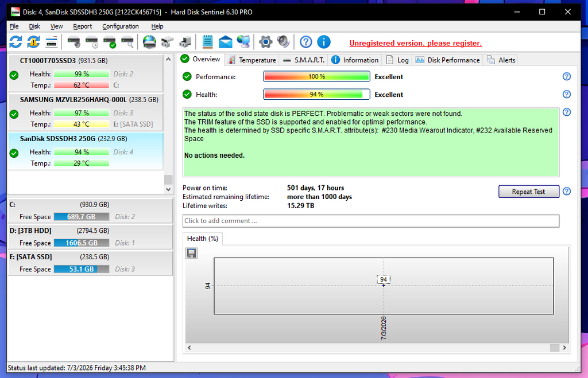Click the disk list scroll-down arrow

coord(168,189)
